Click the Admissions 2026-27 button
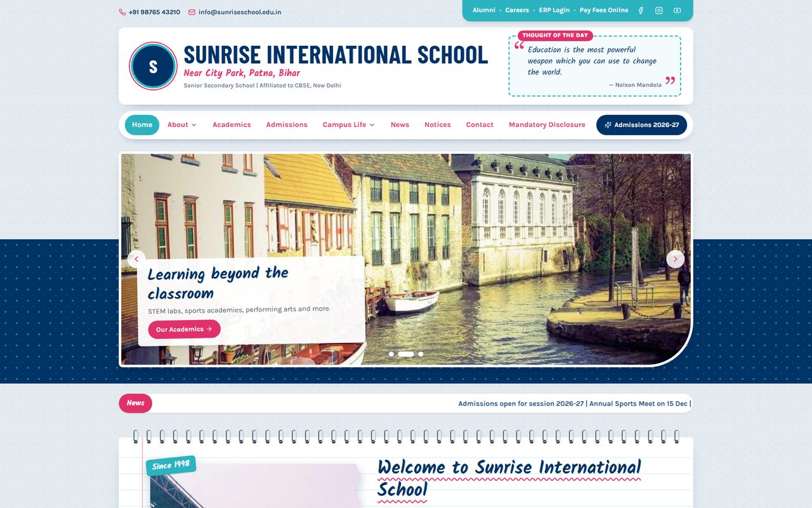The width and height of the screenshot is (812, 508). [641, 125]
